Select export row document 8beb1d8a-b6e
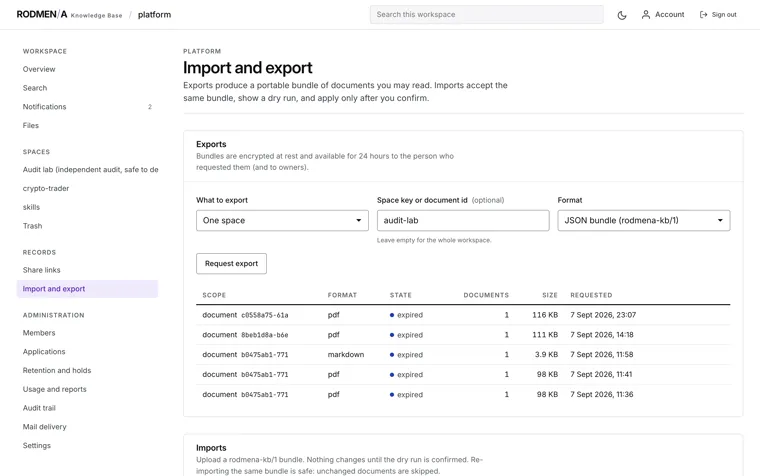The height and width of the screenshot is (476, 760). tap(463, 335)
